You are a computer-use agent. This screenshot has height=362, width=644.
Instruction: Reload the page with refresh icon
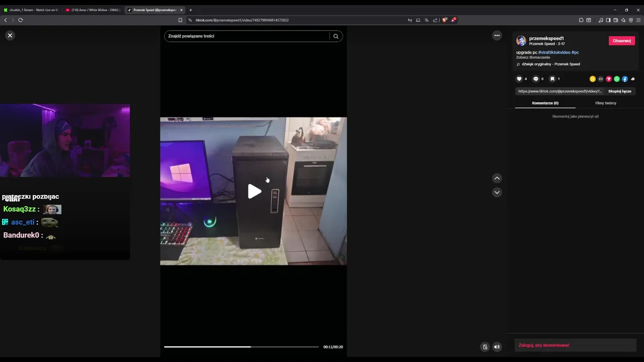[21, 20]
